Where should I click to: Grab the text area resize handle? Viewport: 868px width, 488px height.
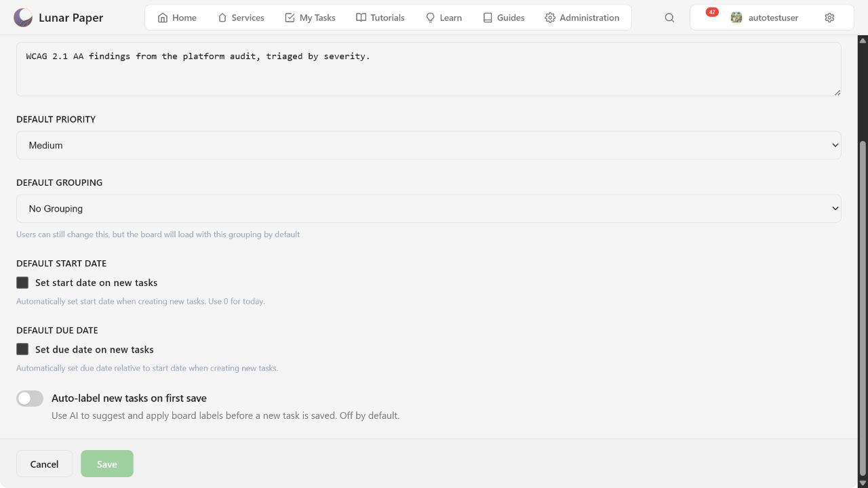click(x=837, y=92)
